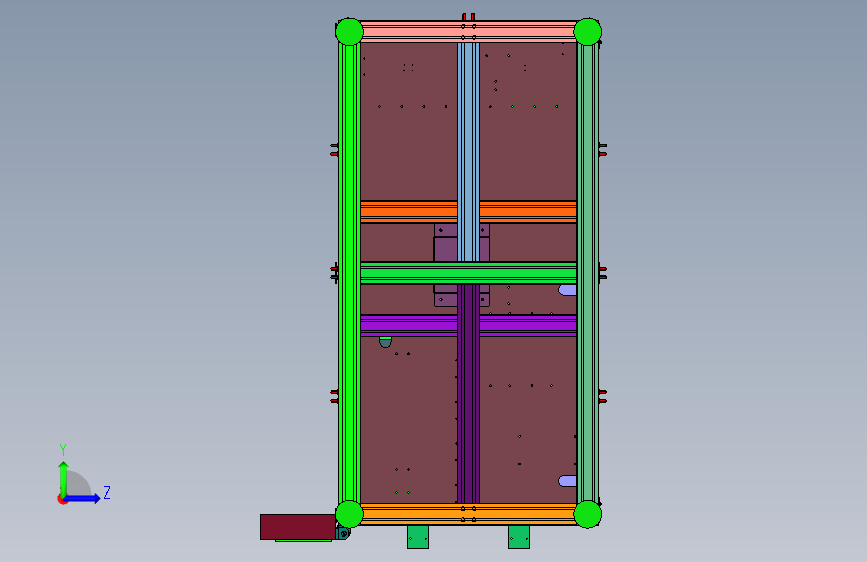Click the lower lavender slot tab

click(567, 481)
